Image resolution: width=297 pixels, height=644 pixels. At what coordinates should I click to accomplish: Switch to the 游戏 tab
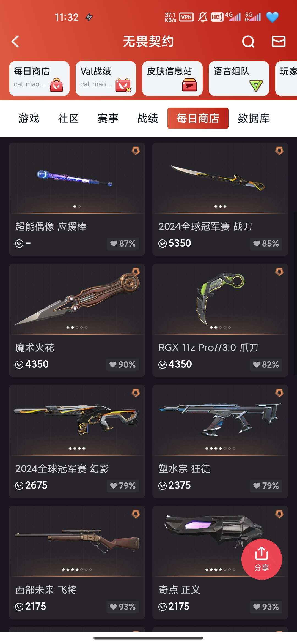click(29, 118)
